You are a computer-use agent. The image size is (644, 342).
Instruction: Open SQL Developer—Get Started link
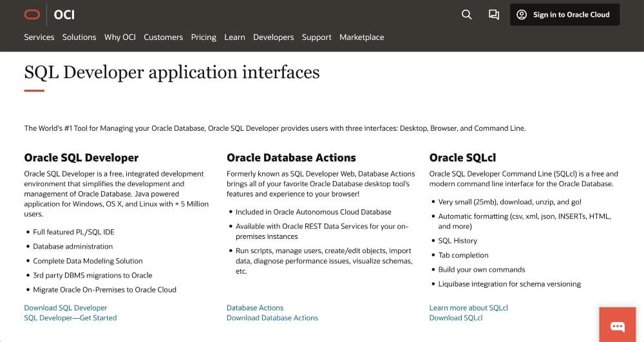click(x=70, y=318)
